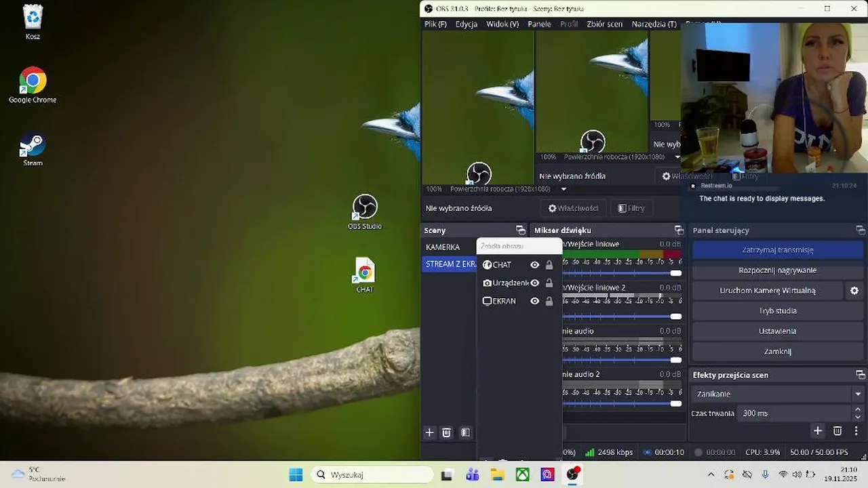Open the weather widget on taskbar
The image size is (868, 488).
click(39, 474)
